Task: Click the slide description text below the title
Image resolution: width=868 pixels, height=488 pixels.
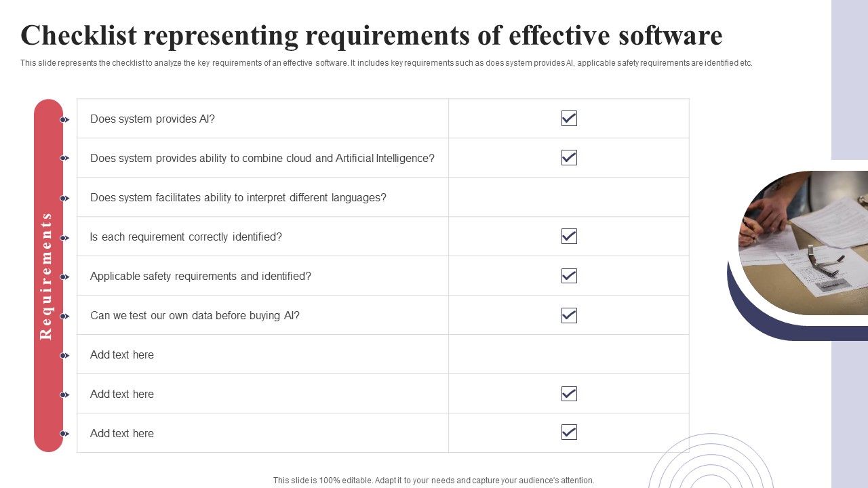Action: 386,63
